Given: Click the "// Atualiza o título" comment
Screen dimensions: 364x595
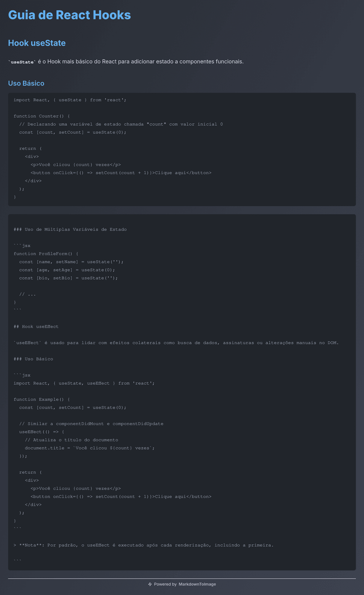Looking at the screenshot, I should pyautogui.click(x=71, y=440).
